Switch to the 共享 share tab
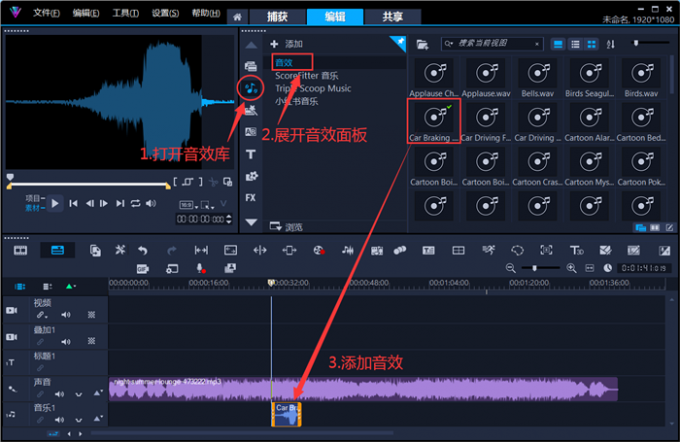680x442 pixels. click(x=393, y=17)
